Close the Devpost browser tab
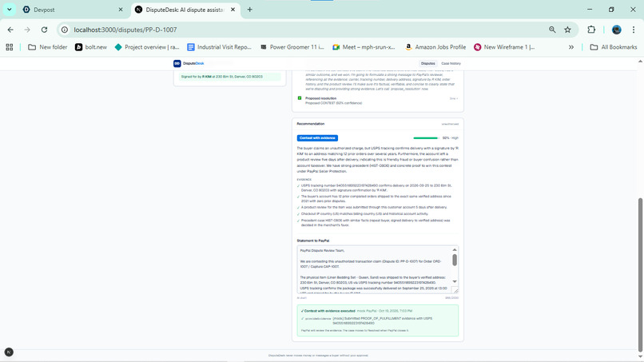This screenshot has width=644, height=362. (x=121, y=10)
